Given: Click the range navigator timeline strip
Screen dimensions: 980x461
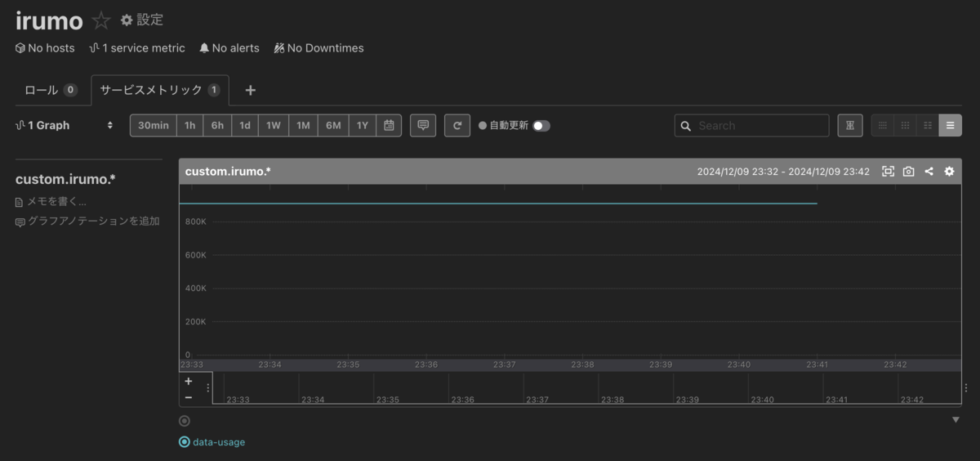Looking at the screenshot, I should coord(586,388).
